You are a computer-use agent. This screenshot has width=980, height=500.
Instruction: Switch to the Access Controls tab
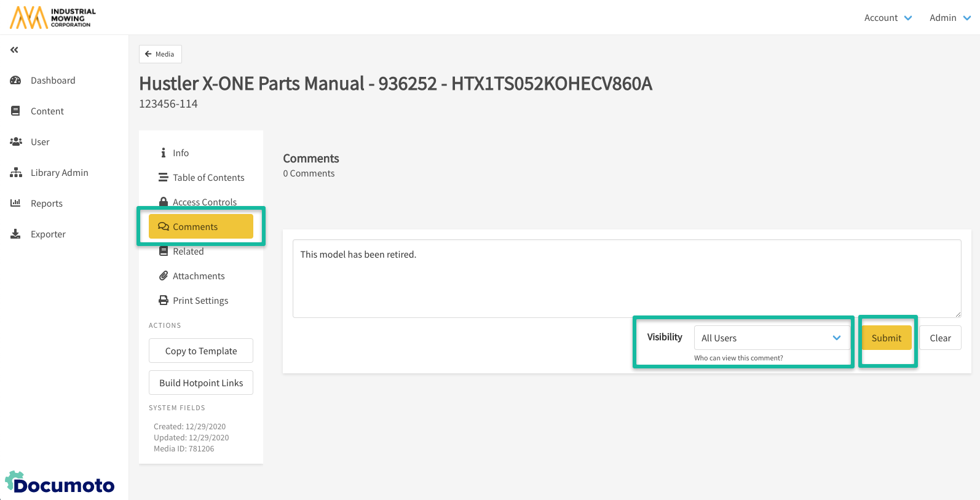pyautogui.click(x=204, y=202)
